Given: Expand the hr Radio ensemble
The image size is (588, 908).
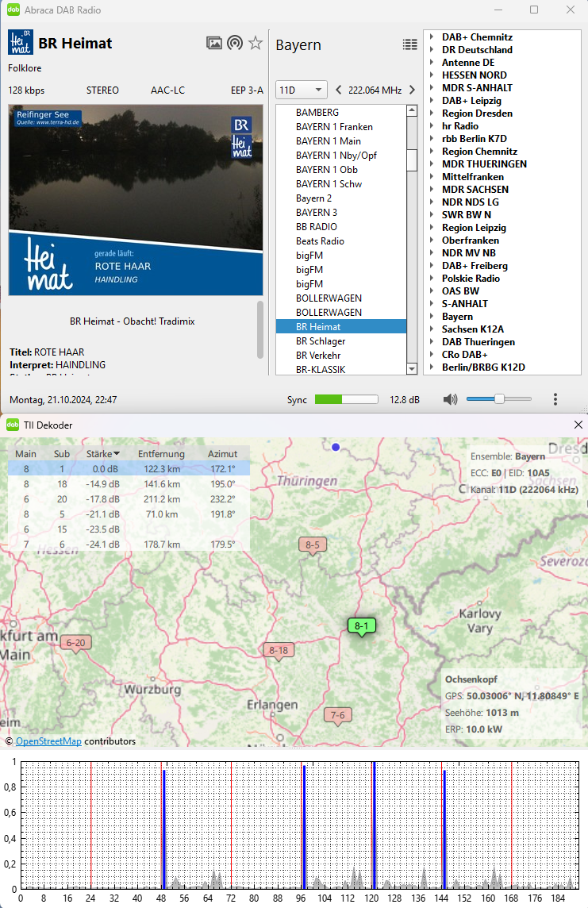Looking at the screenshot, I should click(x=432, y=126).
